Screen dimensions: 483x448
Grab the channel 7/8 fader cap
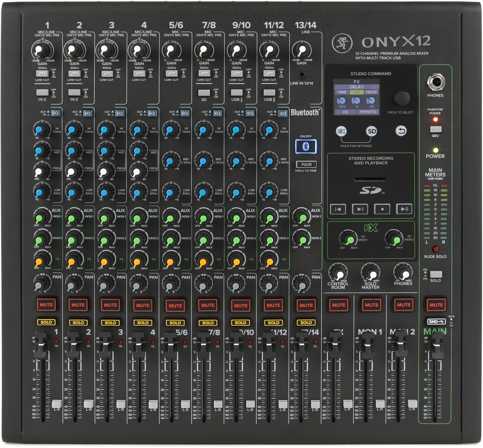click(204, 345)
